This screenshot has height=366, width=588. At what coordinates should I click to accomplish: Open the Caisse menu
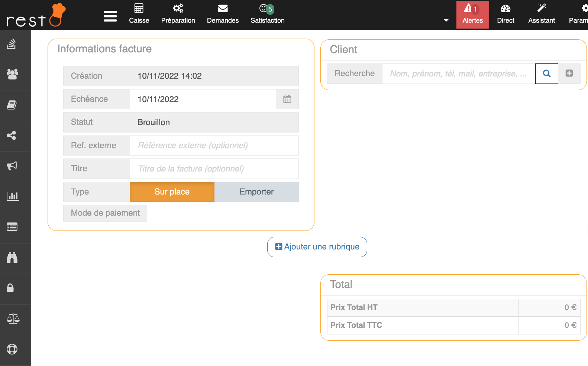point(139,14)
